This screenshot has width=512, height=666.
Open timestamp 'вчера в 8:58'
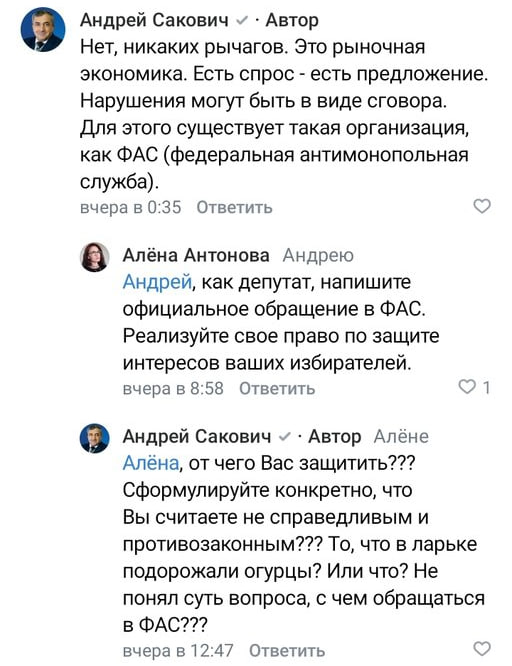pyautogui.click(x=173, y=388)
